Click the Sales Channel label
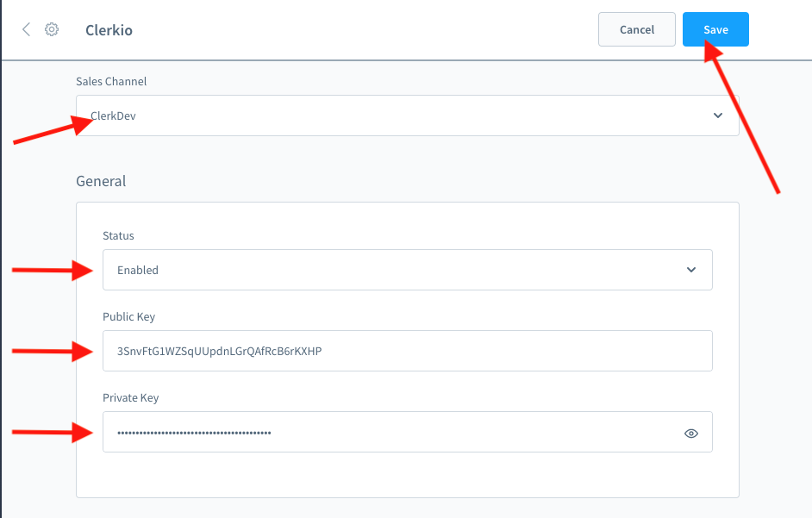Viewport: 812px width, 518px height. (111, 81)
